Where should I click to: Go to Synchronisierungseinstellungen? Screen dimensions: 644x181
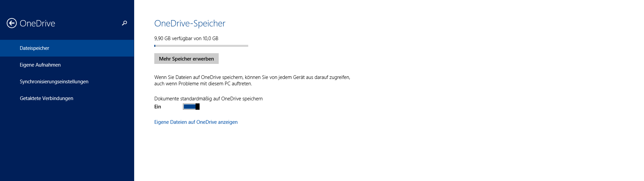54,82
